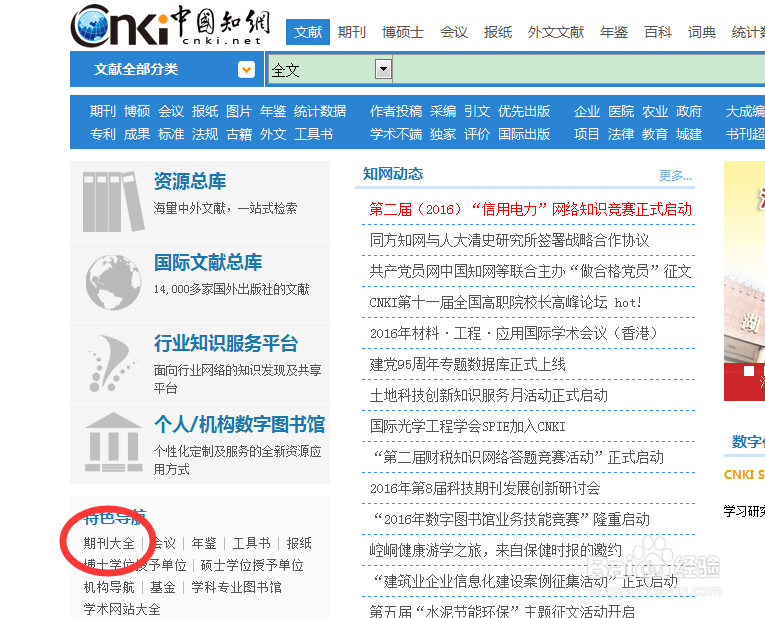Open the 独家 link
Screen dimensions: 765x618
443,134
